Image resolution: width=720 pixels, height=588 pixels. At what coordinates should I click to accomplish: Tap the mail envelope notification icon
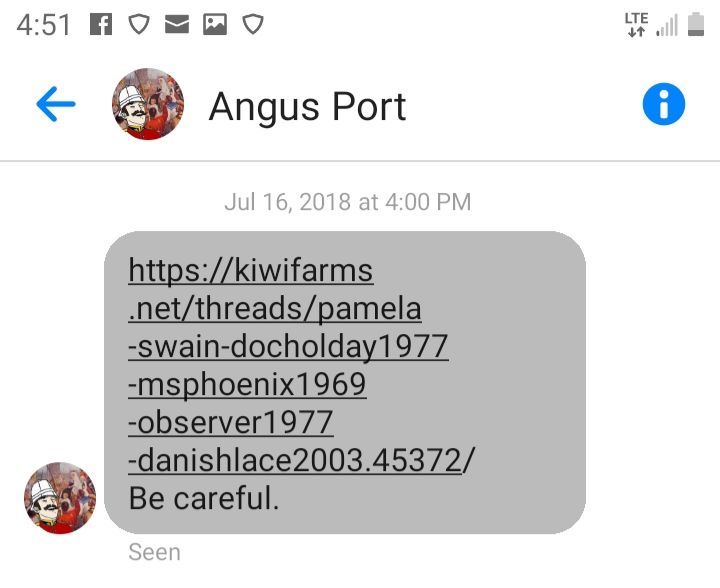(x=177, y=24)
